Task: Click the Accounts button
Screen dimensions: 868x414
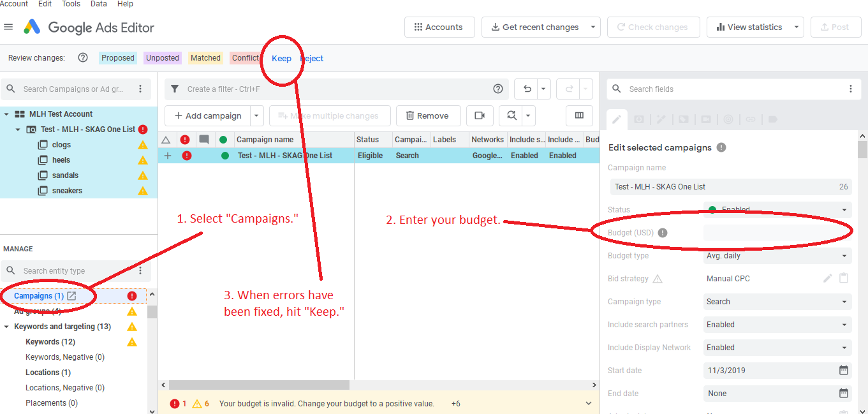Action: click(x=439, y=27)
